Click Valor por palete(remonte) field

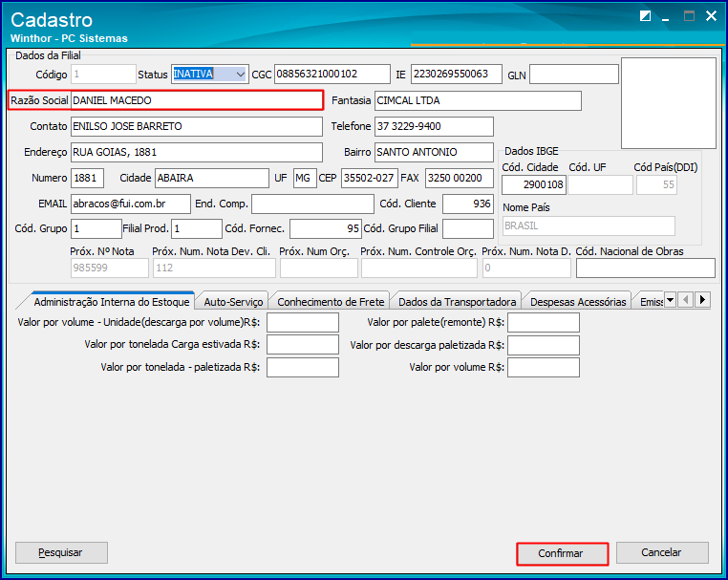pos(544,323)
